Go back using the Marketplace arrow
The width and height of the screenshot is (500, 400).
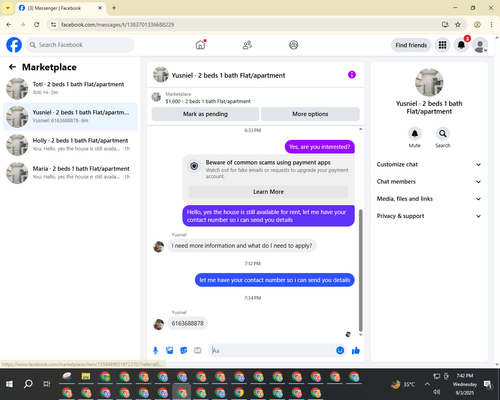click(x=12, y=67)
